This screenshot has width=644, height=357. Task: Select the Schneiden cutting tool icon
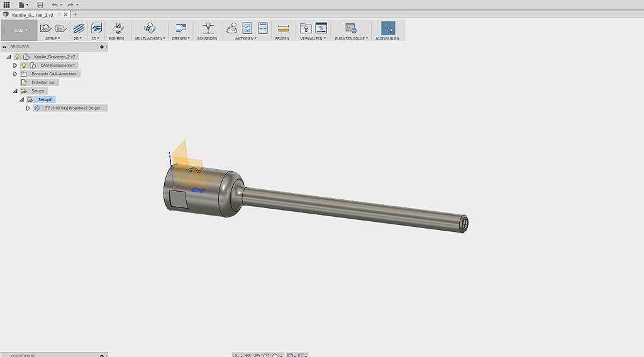(x=208, y=28)
